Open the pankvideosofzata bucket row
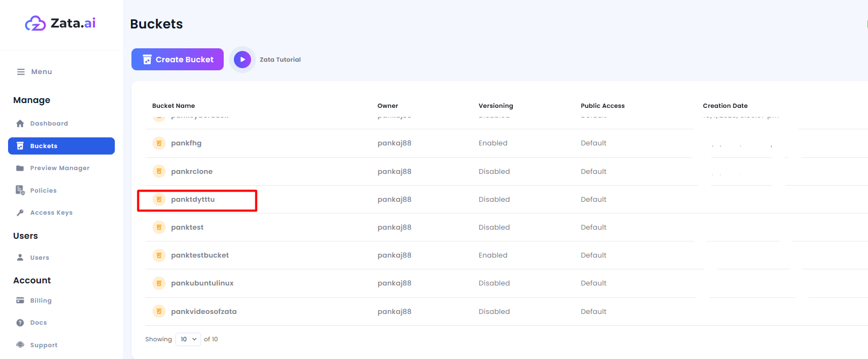The image size is (868, 359). [x=203, y=312]
